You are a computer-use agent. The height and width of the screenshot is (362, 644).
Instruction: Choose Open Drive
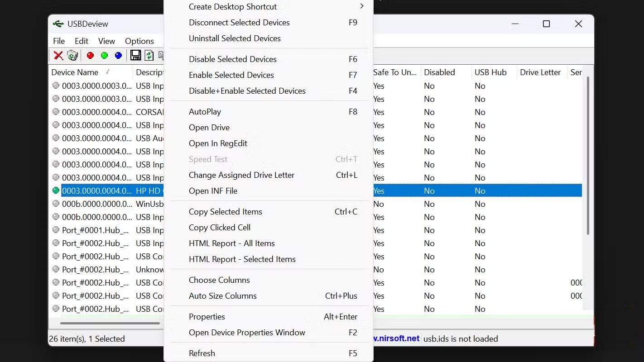269,128
